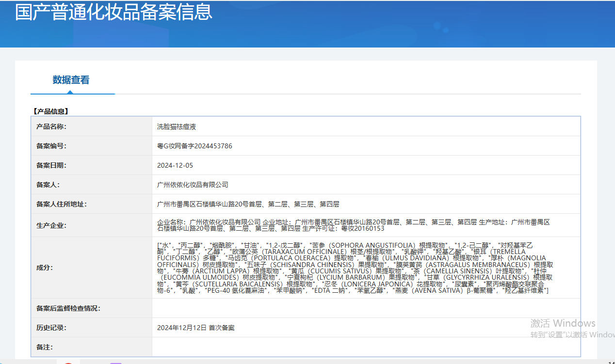615x364 pixels.
Task: Click the 备案编号 row label
Action: point(51,146)
